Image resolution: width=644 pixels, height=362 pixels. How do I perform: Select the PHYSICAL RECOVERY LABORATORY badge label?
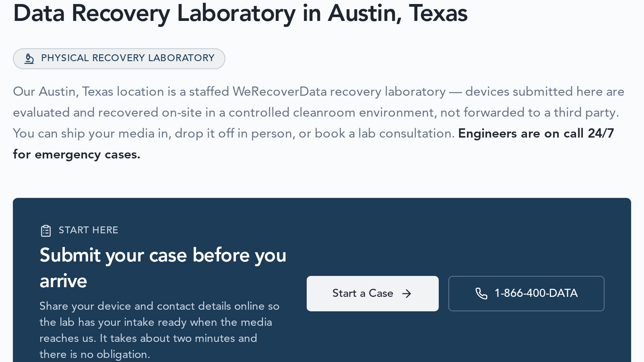point(128,58)
